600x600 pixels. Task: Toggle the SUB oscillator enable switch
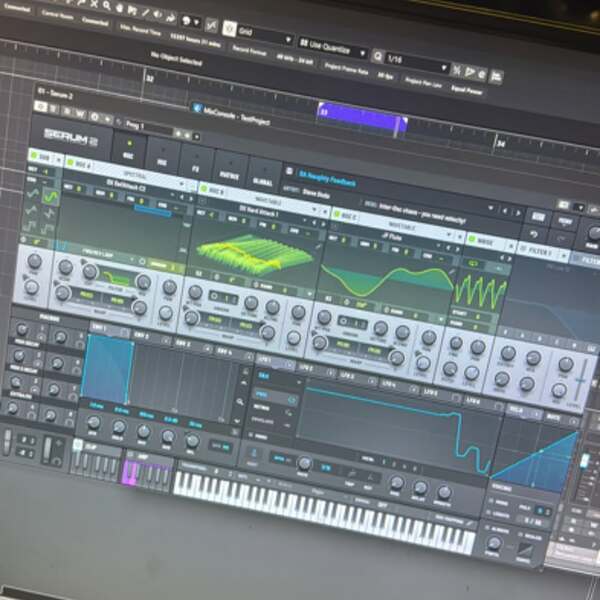[34, 155]
